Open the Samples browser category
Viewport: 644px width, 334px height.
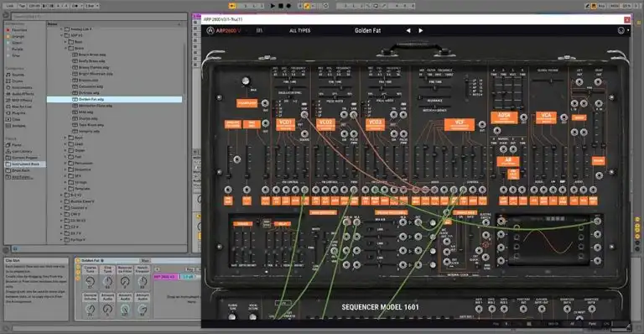click(x=19, y=126)
